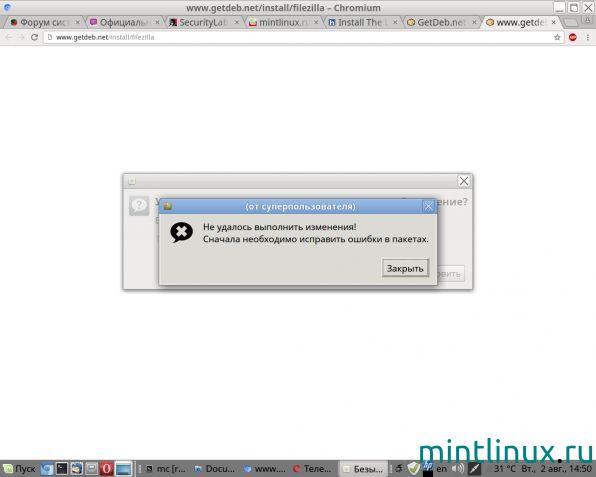Viewport: 596px width, 477px height.
Task: Launch terminal from taskbar icon
Action: click(62, 469)
